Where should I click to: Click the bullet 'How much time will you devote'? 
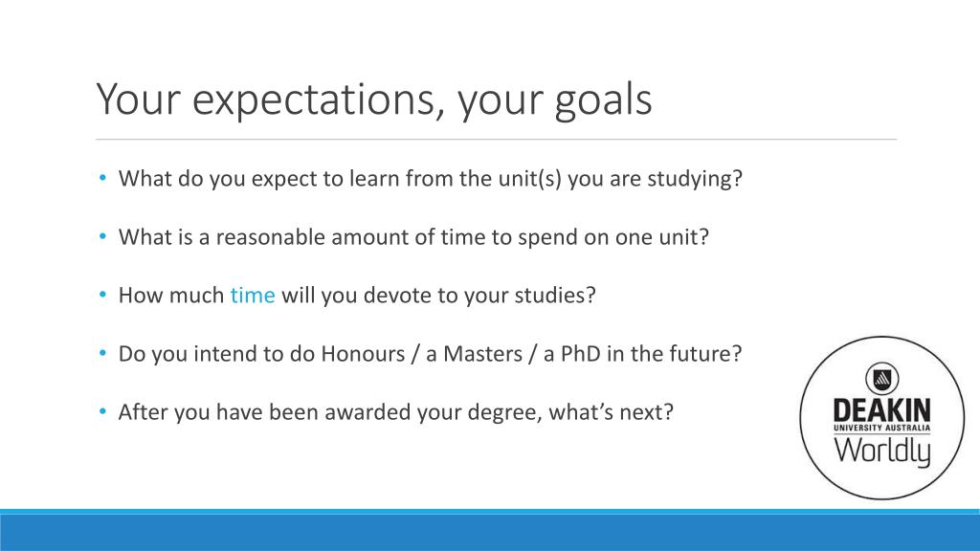tap(357, 295)
